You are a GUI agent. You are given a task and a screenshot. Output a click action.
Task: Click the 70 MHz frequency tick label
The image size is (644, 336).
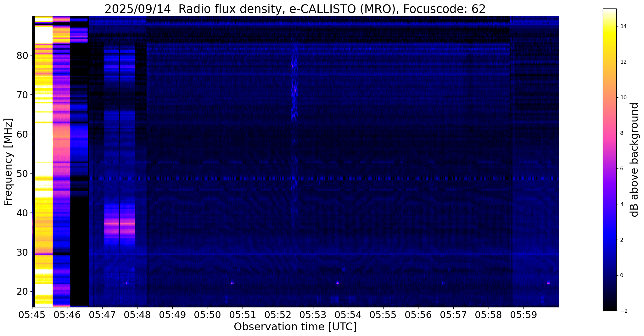(22, 95)
